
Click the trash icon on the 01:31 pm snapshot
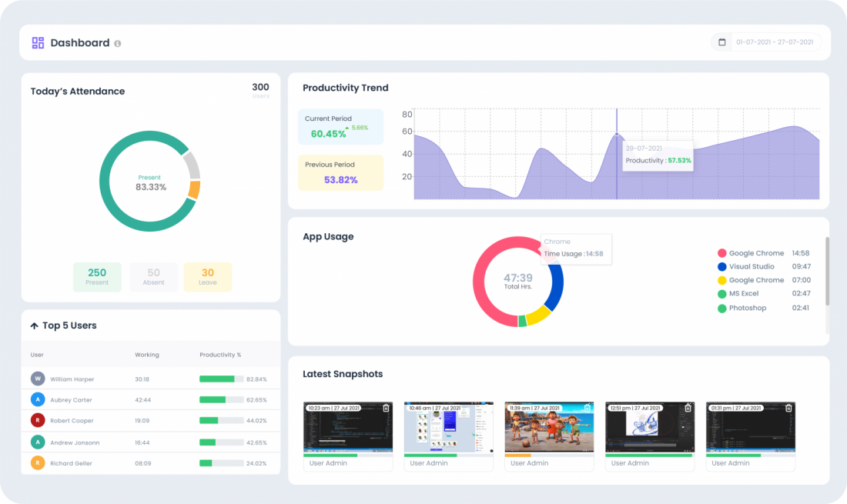pyautogui.click(x=788, y=409)
